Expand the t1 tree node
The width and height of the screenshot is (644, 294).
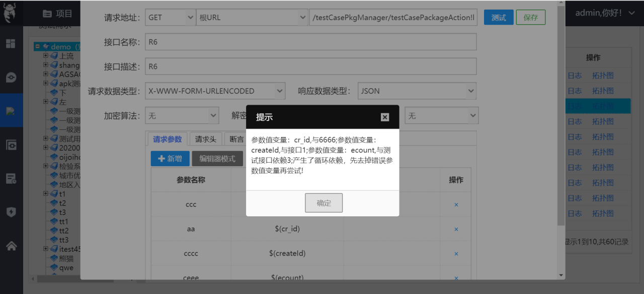[46, 194]
